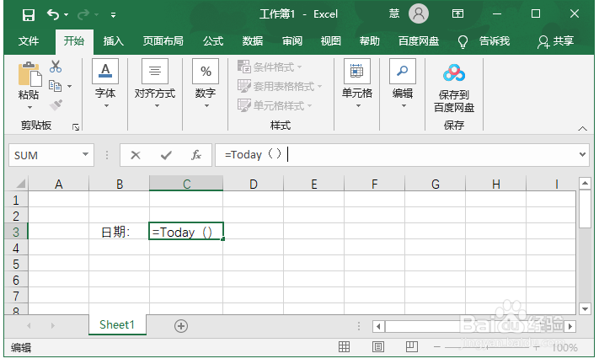599x364 pixels.
Task: Expand the formula bar chevron
Action: tap(582, 155)
